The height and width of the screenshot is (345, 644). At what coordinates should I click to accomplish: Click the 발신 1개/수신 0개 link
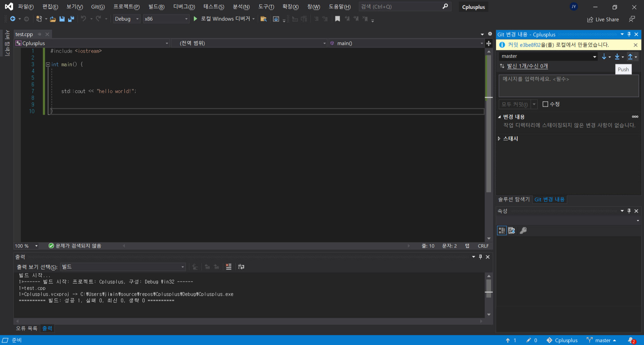(x=527, y=66)
